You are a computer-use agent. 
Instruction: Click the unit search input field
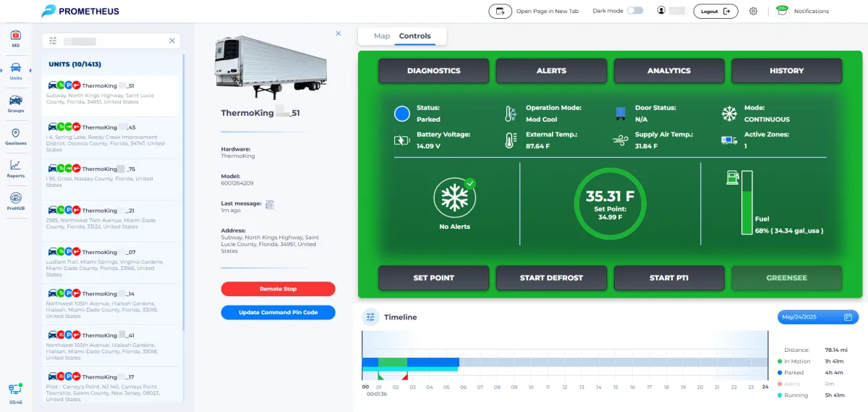[112, 41]
